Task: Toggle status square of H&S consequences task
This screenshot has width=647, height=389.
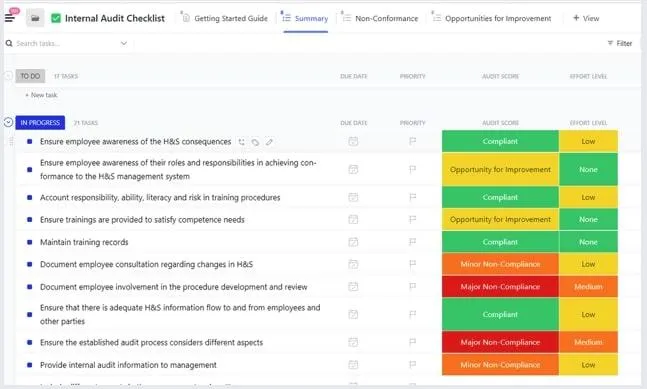Action: point(29,141)
